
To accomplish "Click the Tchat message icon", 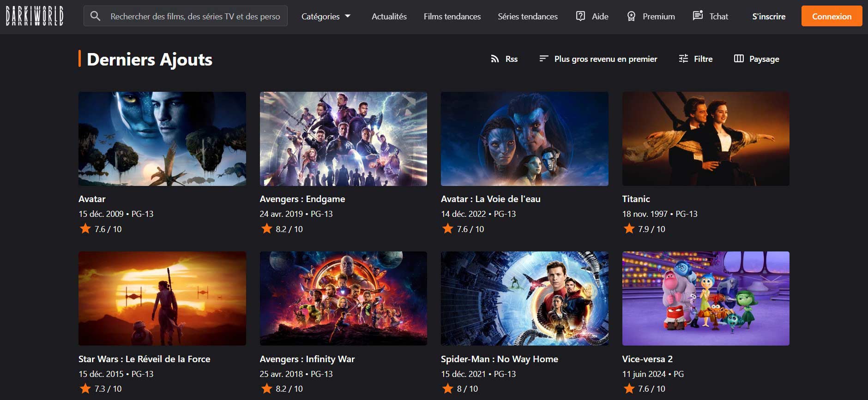I will [698, 16].
